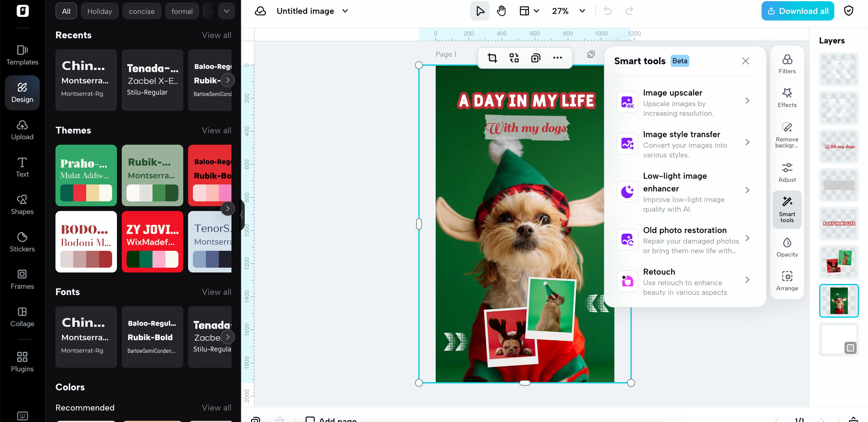Duplicate the selected image via toolbar icon

(536, 58)
